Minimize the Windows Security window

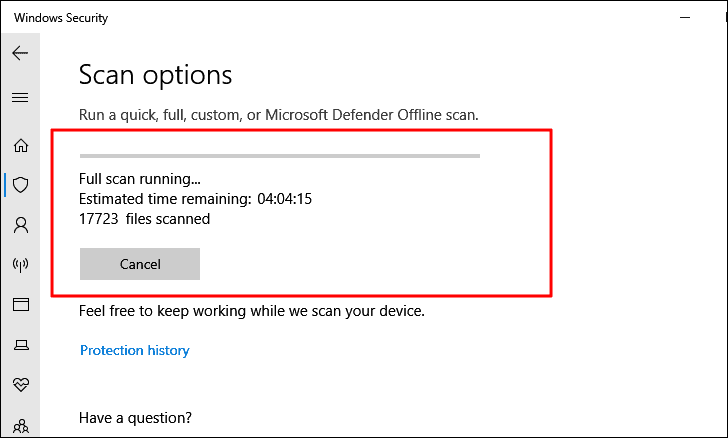point(685,18)
